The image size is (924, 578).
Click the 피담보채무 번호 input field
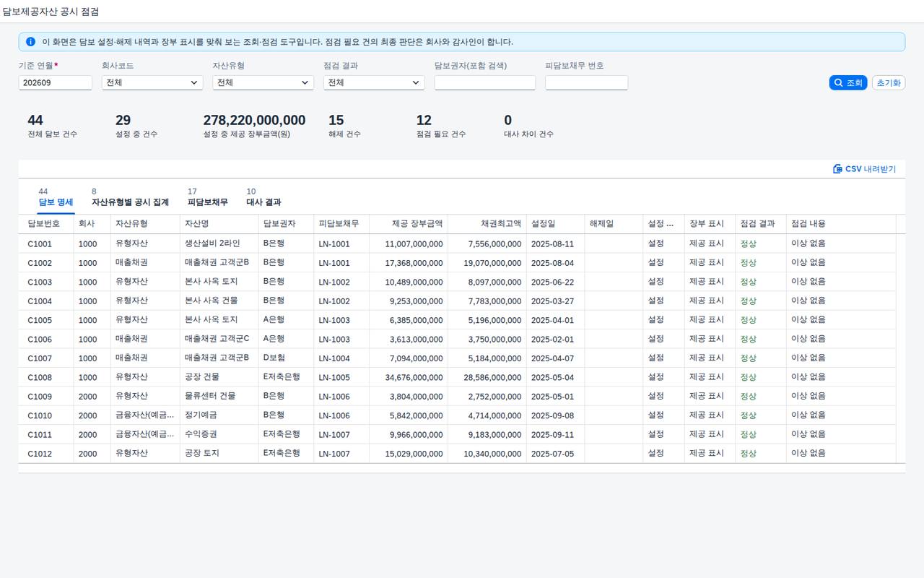(x=586, y=83)
